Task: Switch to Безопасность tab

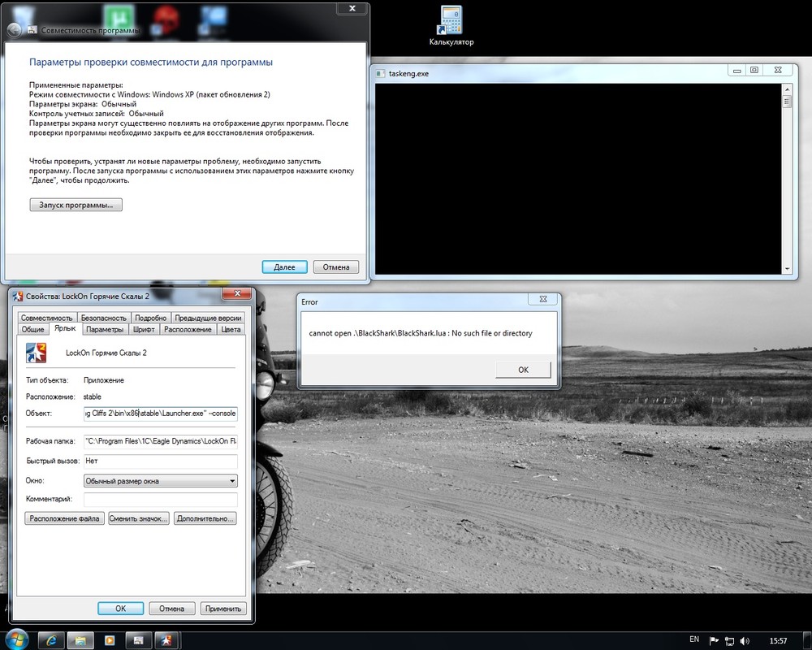Action: pos(104,318)
